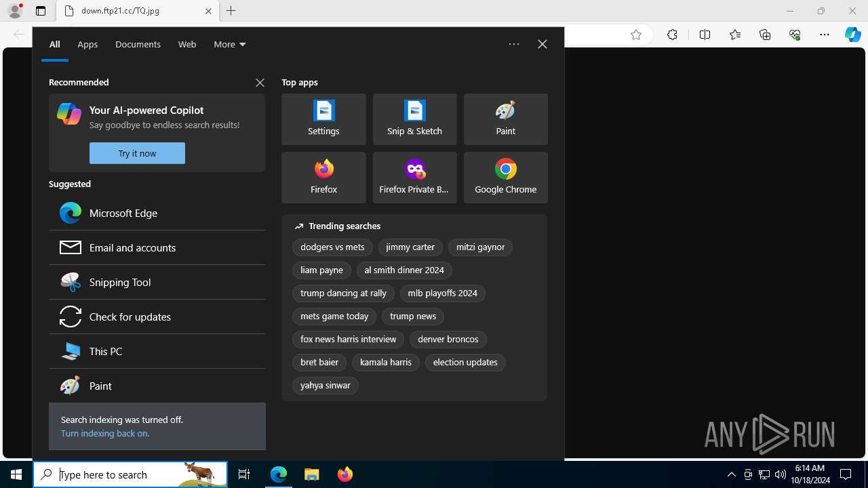The image size is (868, 488).
Task: Search trending 'mitzi gaynor'
Action: [480, 247]
